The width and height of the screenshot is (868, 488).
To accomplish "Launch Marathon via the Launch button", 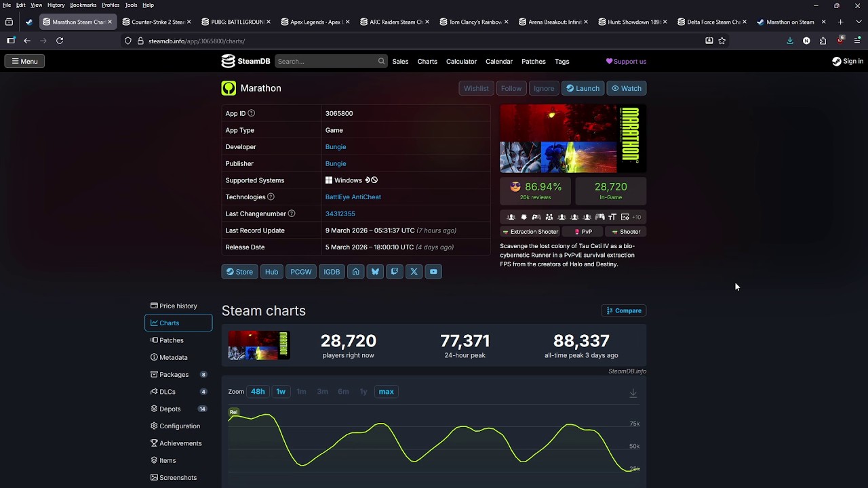I will tap(583, 88).
